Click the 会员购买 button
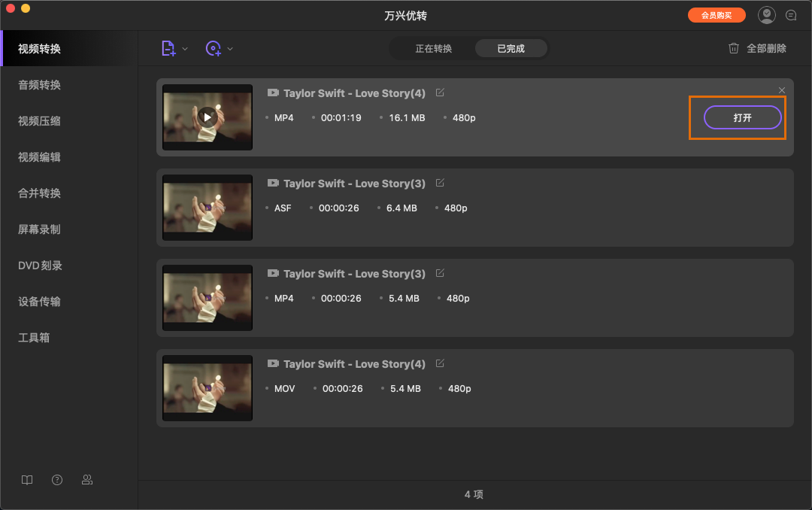The image size is (812, 510). [x=717, y=16]
